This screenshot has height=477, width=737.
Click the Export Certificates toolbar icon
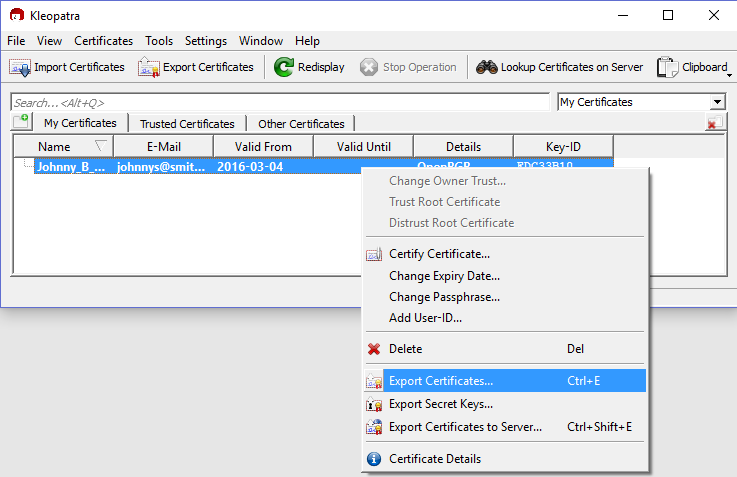click(x=149, y=68)
